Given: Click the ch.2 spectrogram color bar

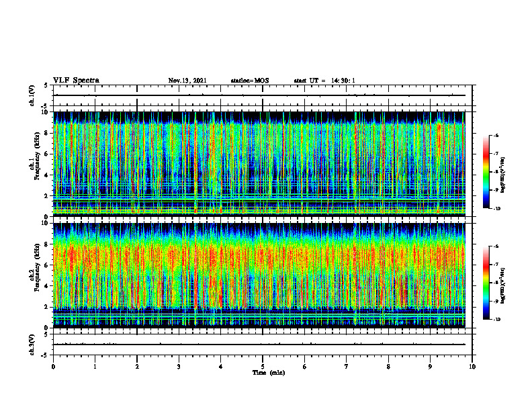Looking at the screenshot, I should coord(486,283).
